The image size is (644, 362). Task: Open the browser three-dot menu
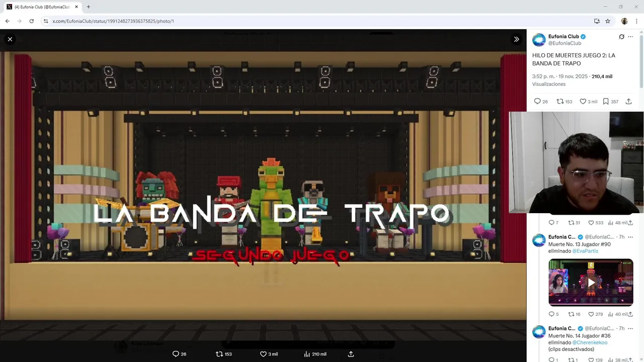coord(636,21)
